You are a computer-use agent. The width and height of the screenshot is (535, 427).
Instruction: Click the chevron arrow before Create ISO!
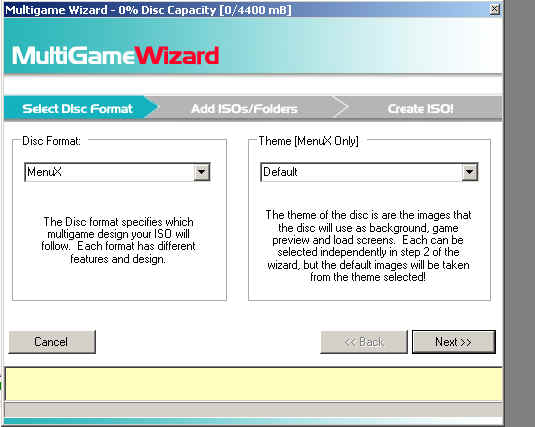[340, 107]
